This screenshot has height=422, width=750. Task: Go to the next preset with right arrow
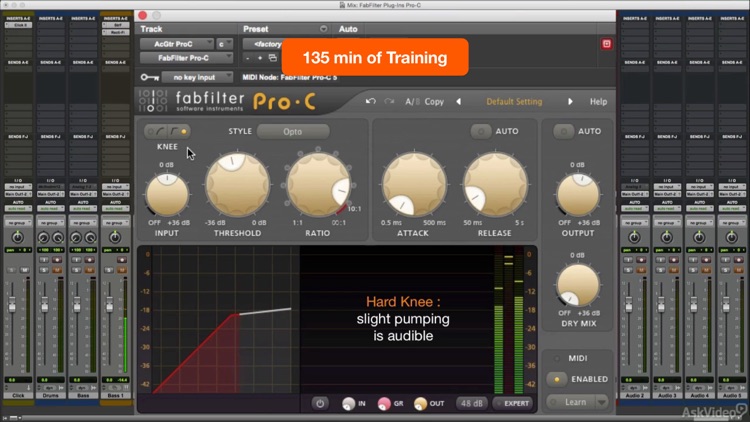[x=570, y=101]
